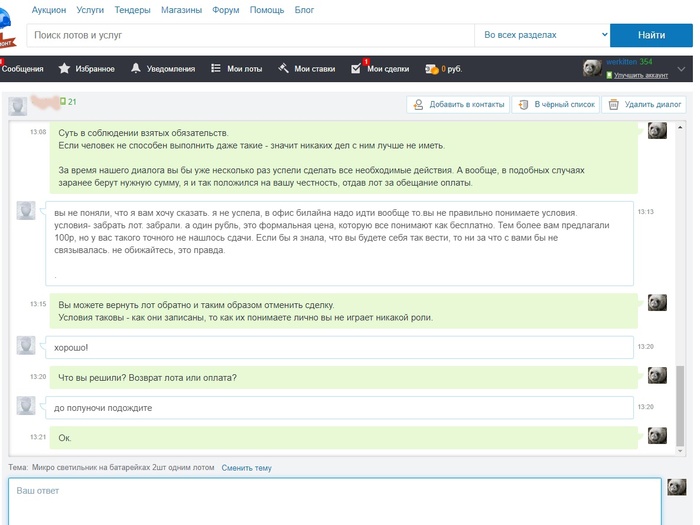Viewport: 700px width, 525px height.
Task: Click the Мои сделки checkmark icon
Action: pyautogui.click(x=356, y=69)
